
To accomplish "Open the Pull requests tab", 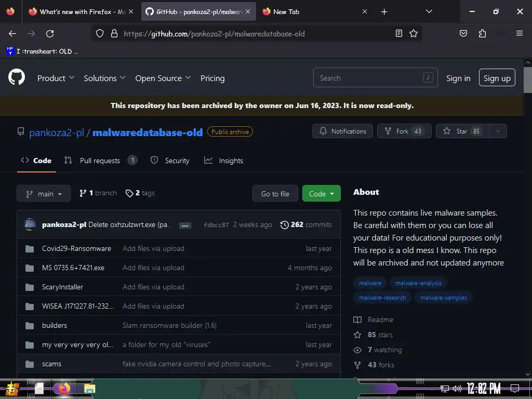I will 100,161.
